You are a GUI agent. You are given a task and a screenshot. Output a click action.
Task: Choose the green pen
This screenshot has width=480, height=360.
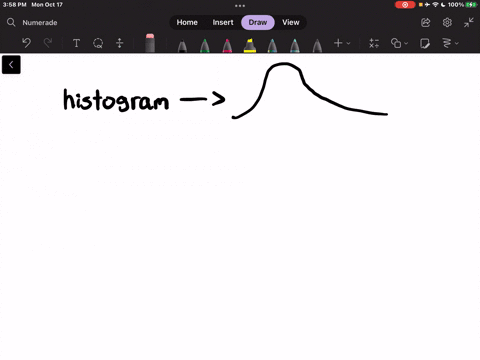coord(205,46)
